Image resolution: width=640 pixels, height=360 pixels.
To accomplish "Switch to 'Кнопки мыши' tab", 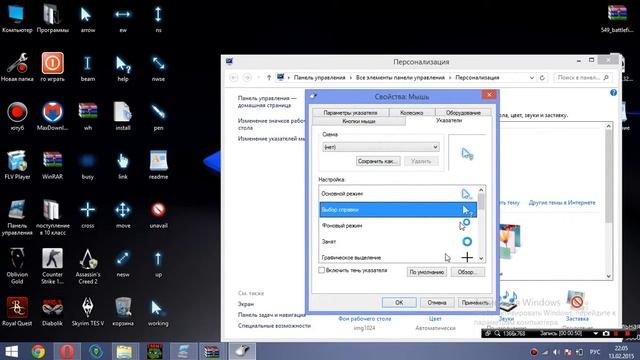I will 359,121.
